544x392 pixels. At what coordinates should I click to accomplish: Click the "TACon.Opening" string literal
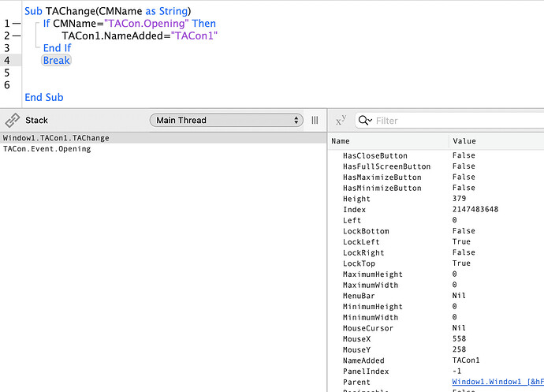click(147, 23)
